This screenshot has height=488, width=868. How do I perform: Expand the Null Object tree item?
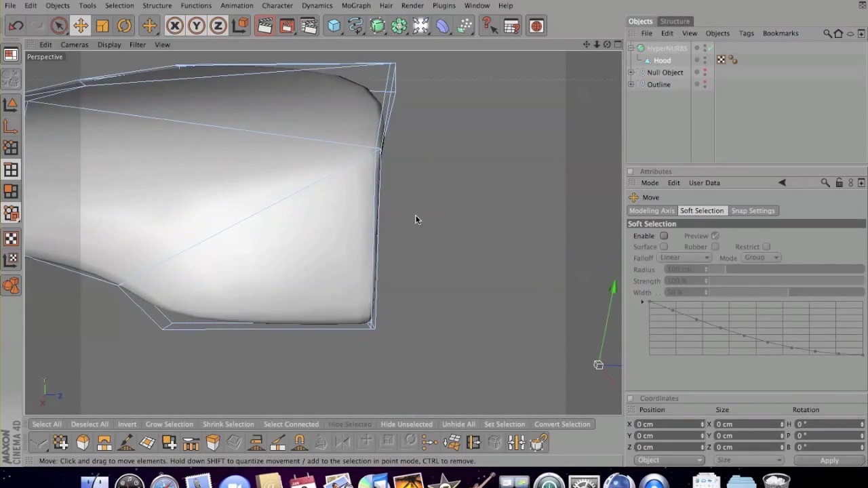[x=631, y=73]
